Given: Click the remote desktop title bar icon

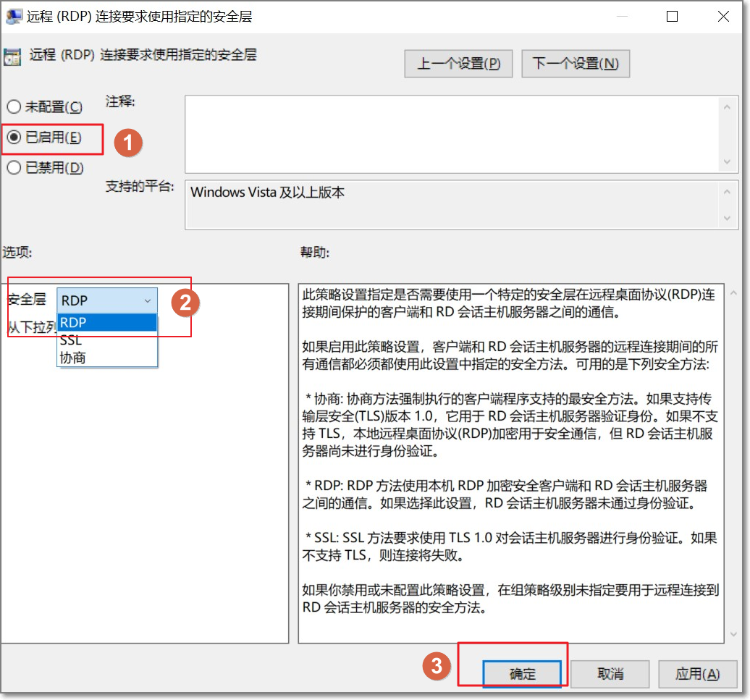Looking at the screenshot, I should pos(14,16).
